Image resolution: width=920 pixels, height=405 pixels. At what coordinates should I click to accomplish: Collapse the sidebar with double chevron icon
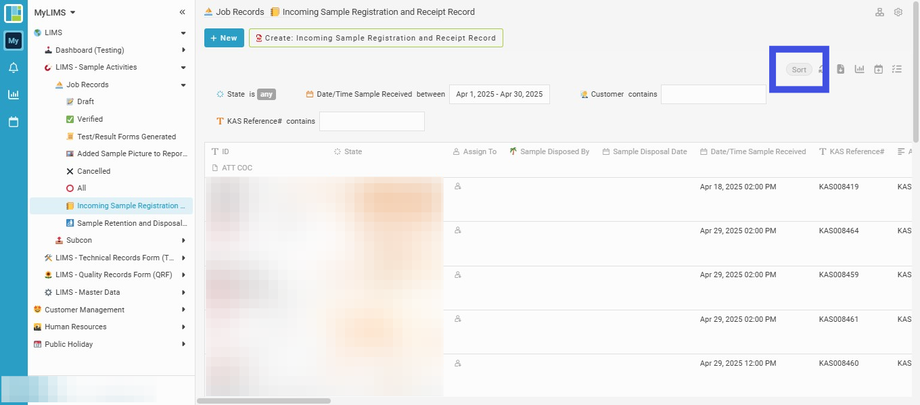coord(182,12)
